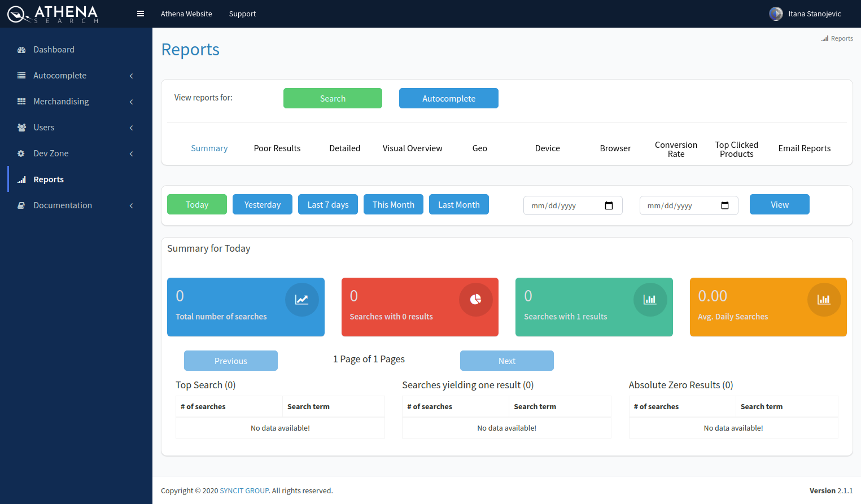Activate the Today date filter

196,204
